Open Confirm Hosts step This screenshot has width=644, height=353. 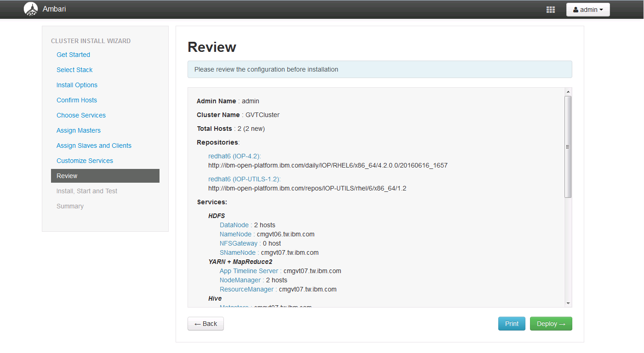[77, 100]
